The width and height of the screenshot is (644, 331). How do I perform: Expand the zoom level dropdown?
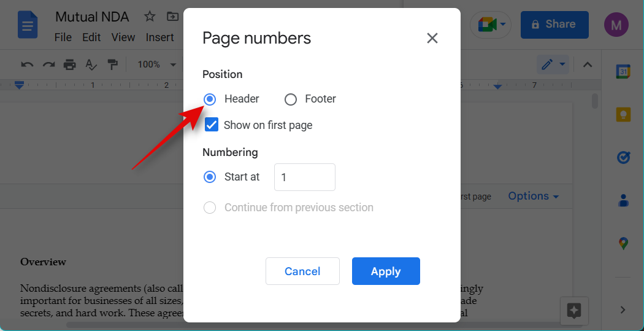(156, 64)
